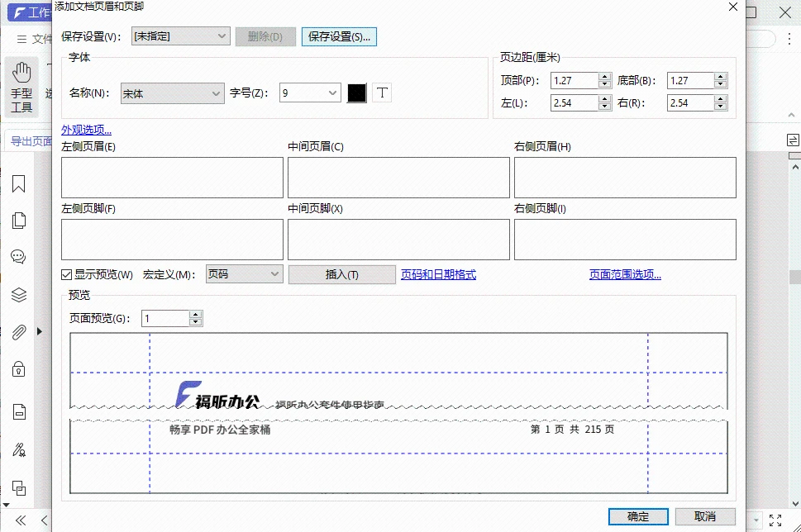This screenshot has width=801, height=532.
Task: Click the 左(L) margin field
Action: pyautogui.click(x=575, y=103)
